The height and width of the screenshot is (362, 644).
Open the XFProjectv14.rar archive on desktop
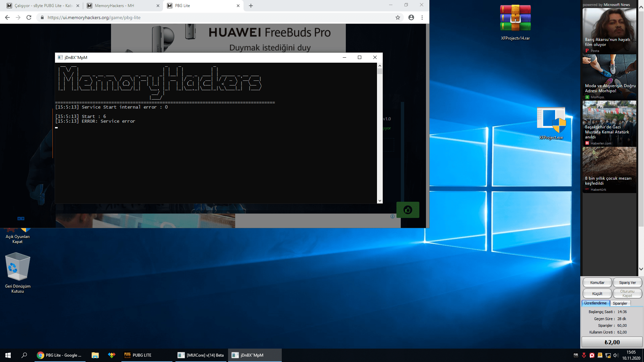515,22
